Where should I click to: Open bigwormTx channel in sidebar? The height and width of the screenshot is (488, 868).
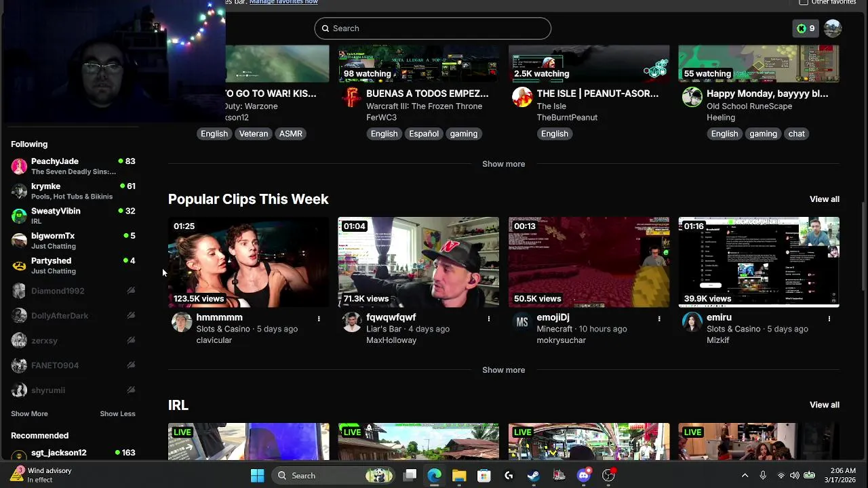(73, 241)
